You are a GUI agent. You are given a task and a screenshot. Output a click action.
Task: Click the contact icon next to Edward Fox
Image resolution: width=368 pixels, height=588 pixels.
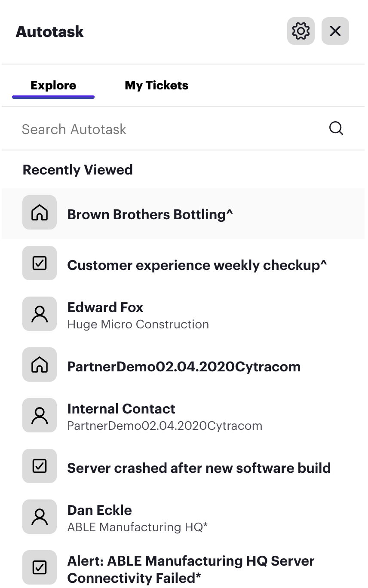(40, 314)
